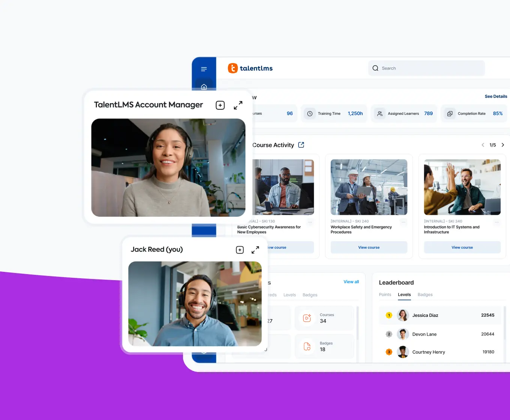Switch Leaderboard to Badges tab
The image size is (510, 420).
[425, 295]
